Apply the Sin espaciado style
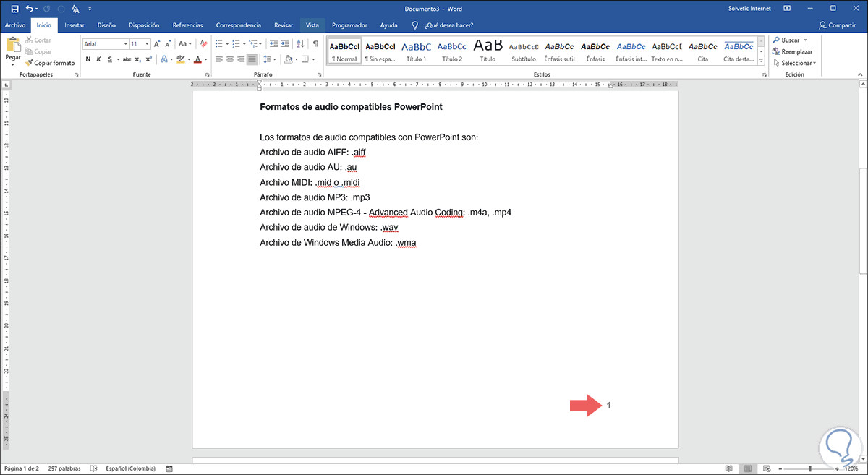This screenshot has height=475, width=868. pos(380,50)
